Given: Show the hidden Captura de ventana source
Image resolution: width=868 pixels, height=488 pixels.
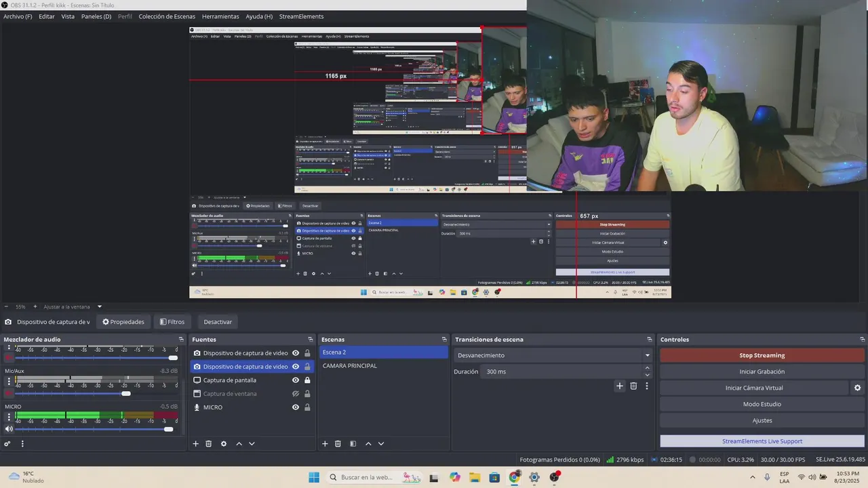Looking at the screenshot, I should [296, 394].
